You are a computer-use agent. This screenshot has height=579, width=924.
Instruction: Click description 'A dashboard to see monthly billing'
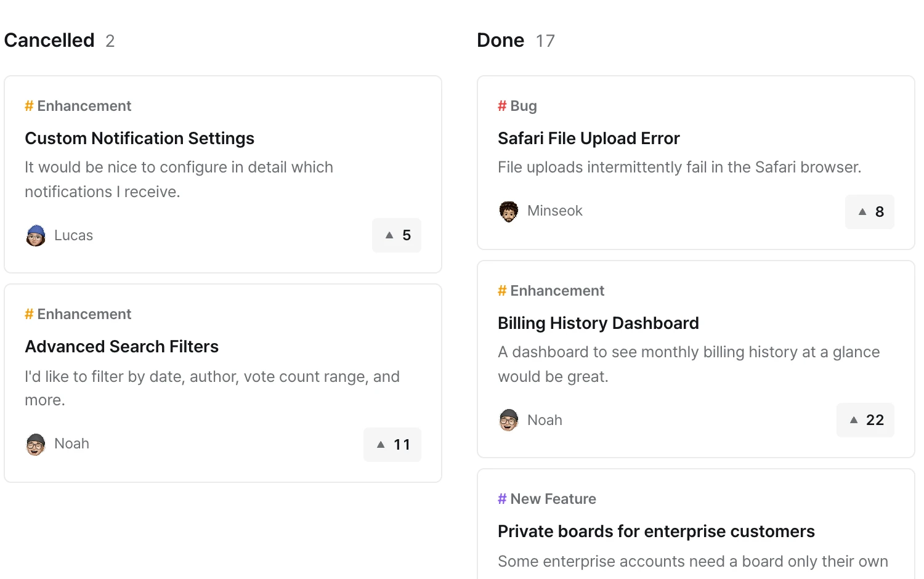point(689,365)
